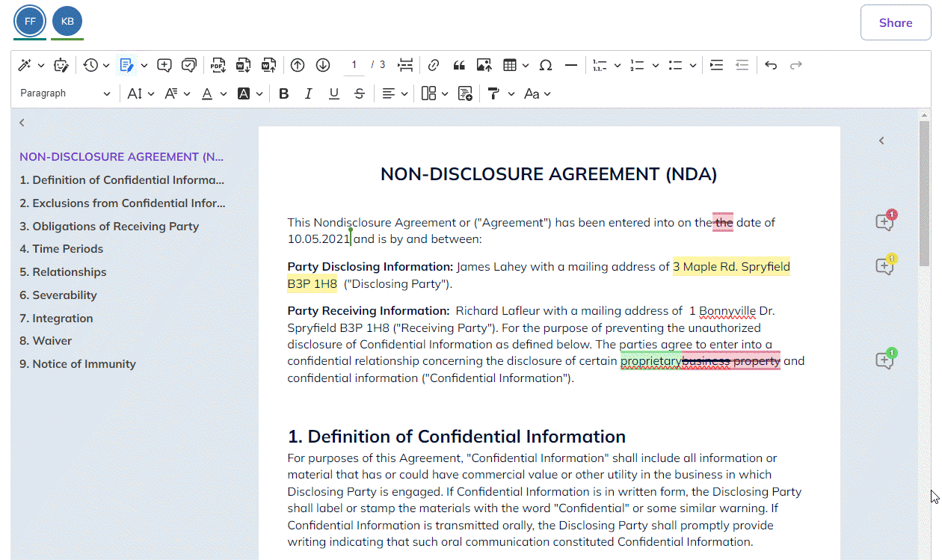
Task: Expand multi-level list options arrow
Action: click(618, 66)
